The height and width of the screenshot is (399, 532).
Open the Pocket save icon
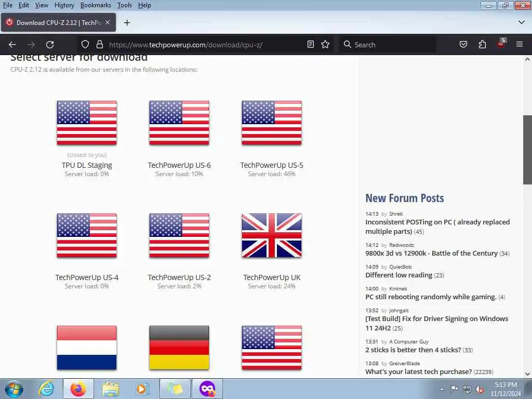[463, 45]
